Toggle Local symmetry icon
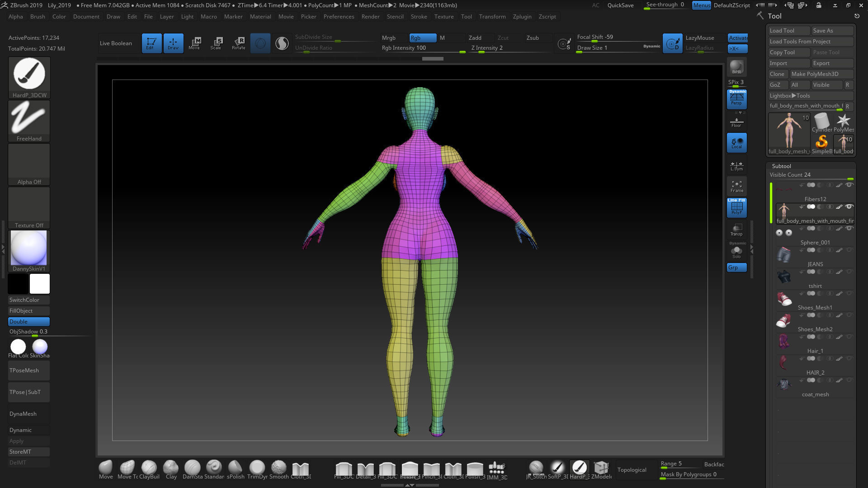Screen dimensions: 868x488 pyautogui.click(x=736, y=143)
